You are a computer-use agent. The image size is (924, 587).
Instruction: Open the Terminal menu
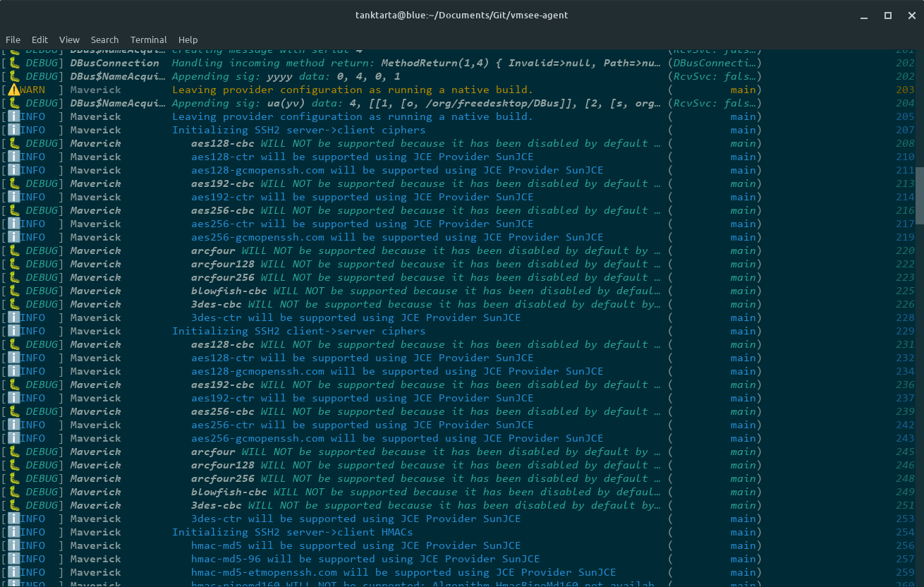coord(149,40)
